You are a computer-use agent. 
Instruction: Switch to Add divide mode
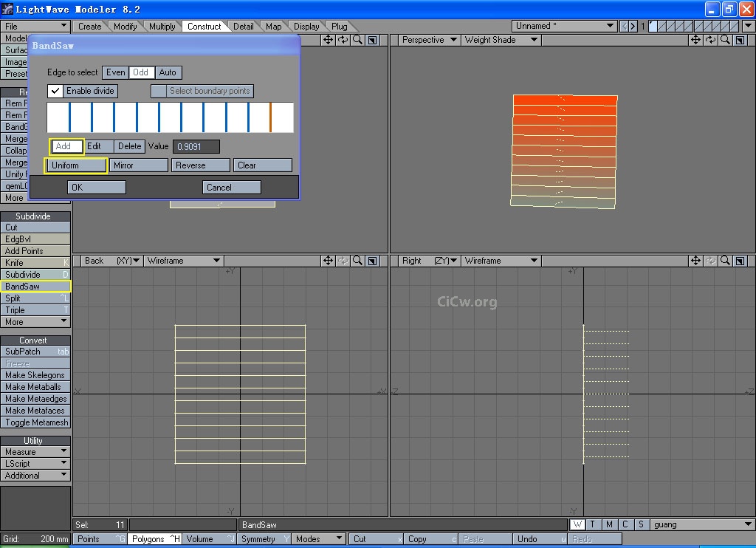[x=66, y=146]
